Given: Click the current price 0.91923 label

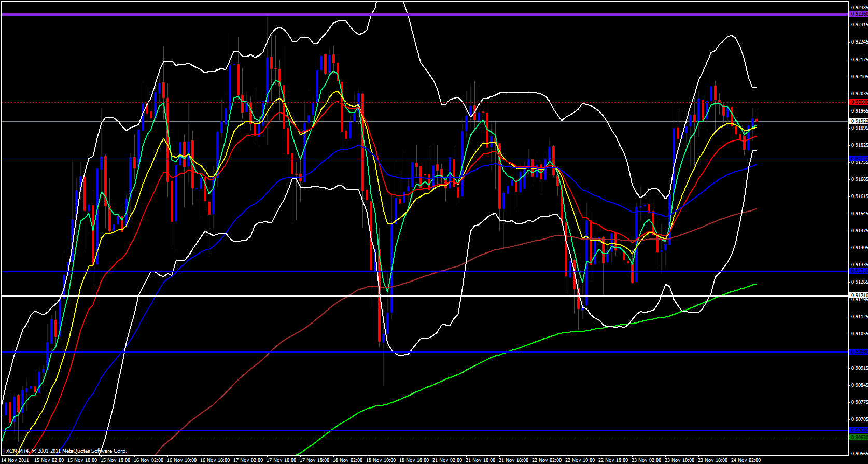Looking at the screenshot, I should pos(859,121).
